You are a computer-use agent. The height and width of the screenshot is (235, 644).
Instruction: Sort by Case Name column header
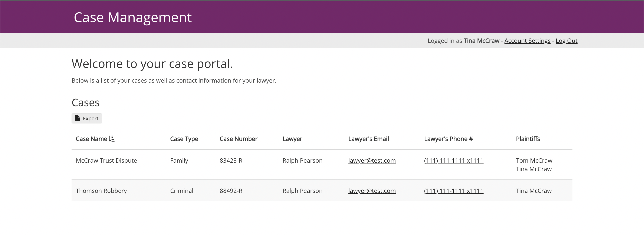[92, 139]
